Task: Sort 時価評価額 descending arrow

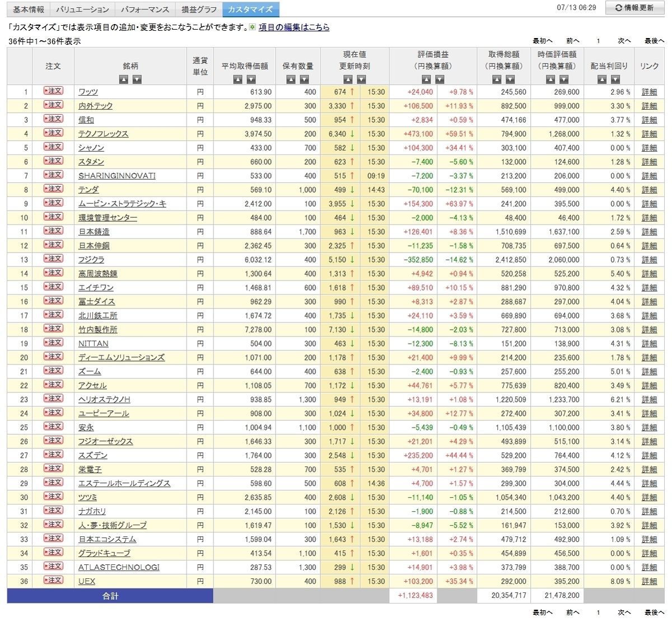Action: point(563,79)
